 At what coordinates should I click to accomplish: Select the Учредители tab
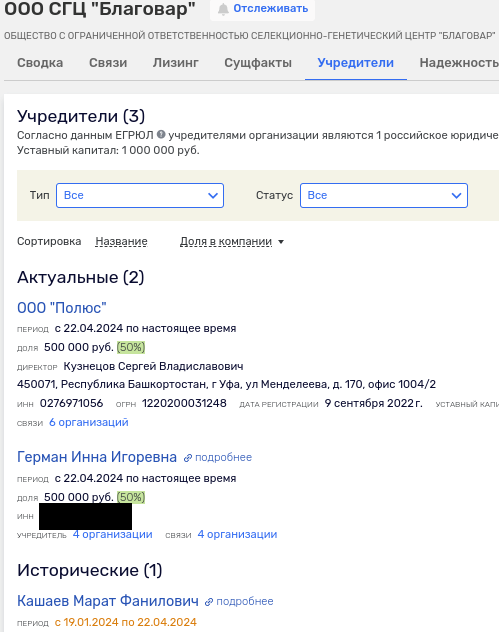(x=356, y=63)
